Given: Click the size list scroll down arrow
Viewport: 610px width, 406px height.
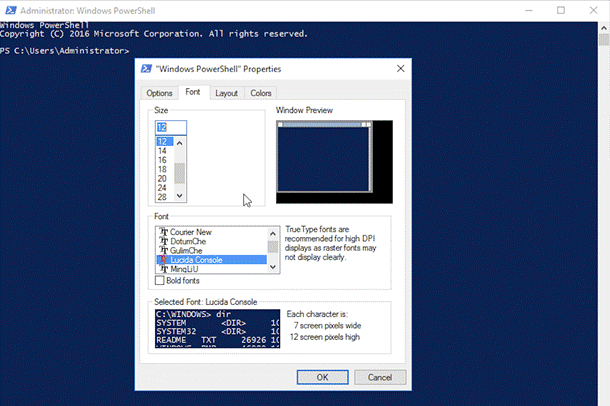Looking at the screenshot, I should [x=179, y=196].
